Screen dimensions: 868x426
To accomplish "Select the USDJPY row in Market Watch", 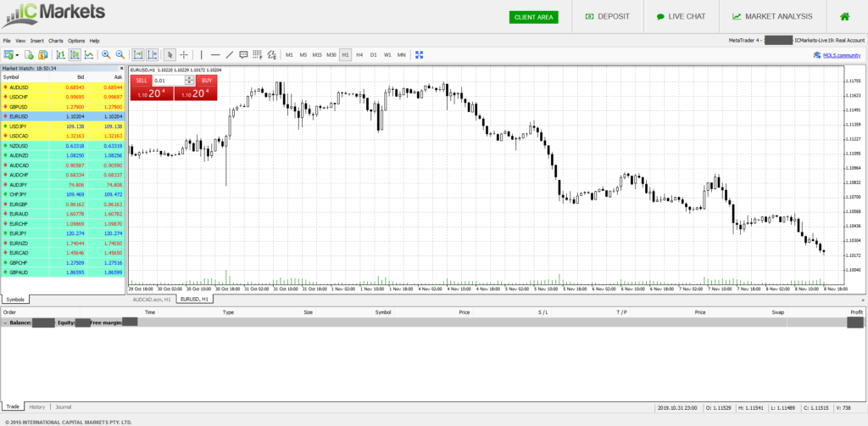I will click(x=63, y=126).
